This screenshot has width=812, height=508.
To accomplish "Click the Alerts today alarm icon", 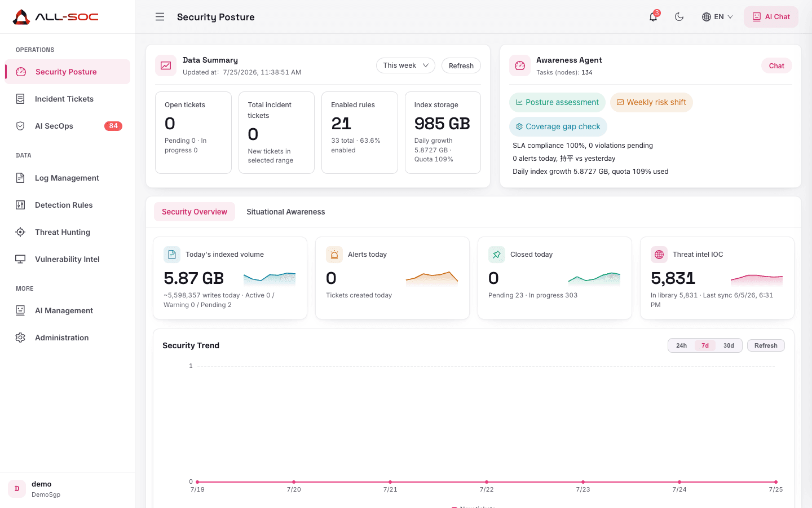I will point(334,255).
